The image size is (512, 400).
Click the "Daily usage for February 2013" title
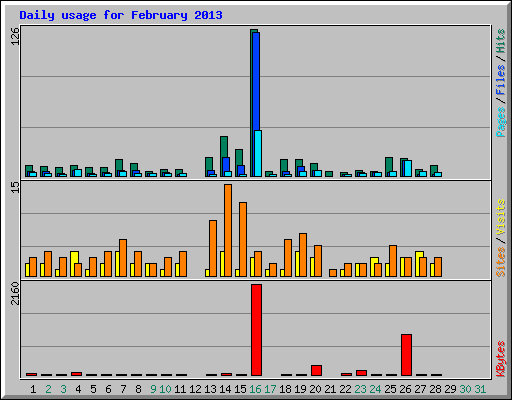pyautogui.click(x=121, y=15)
